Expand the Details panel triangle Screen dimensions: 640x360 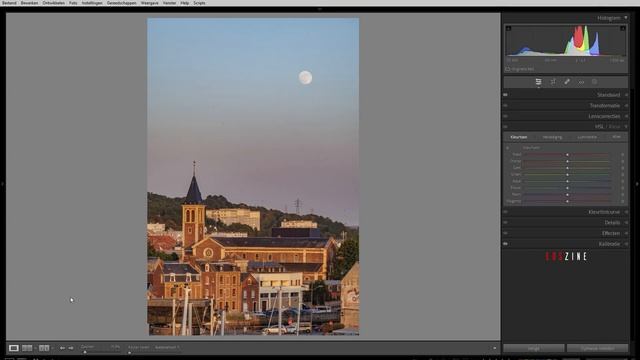tap(626, 222)
